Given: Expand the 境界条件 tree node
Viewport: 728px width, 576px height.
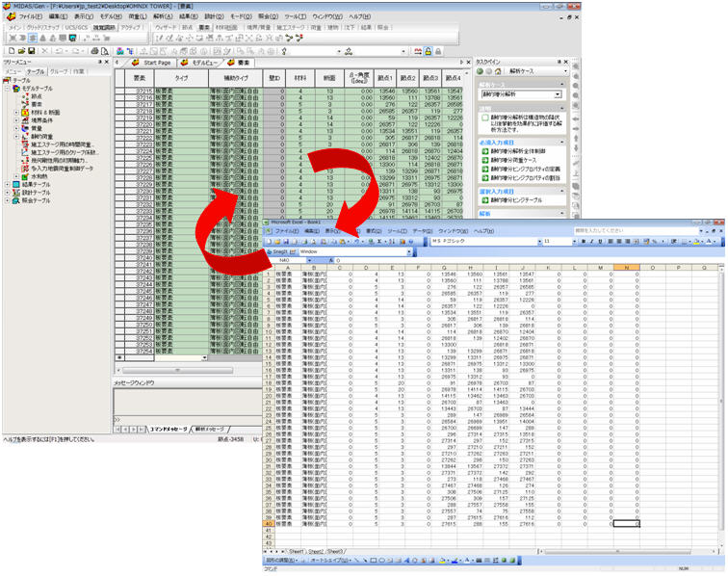Looking at the screenshot, I should coord(16,120).
